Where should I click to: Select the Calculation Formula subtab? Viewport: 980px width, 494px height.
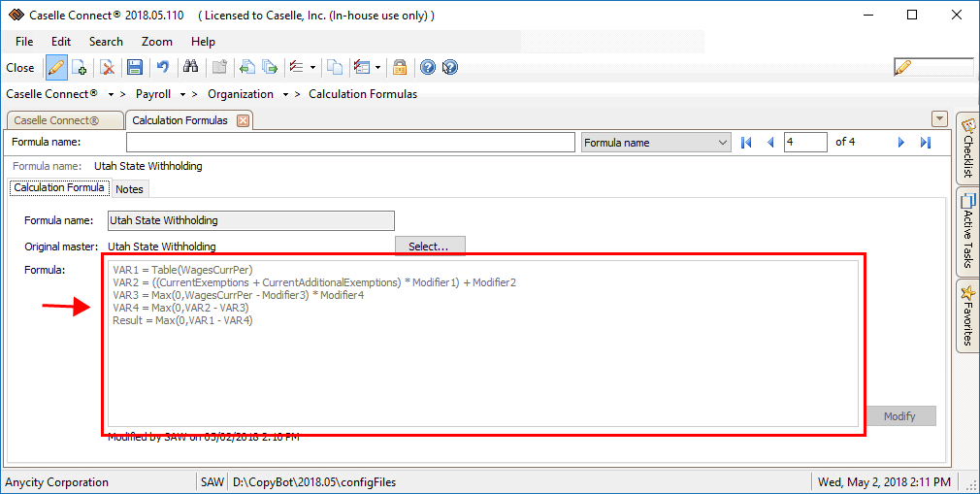tap(59, 187)
